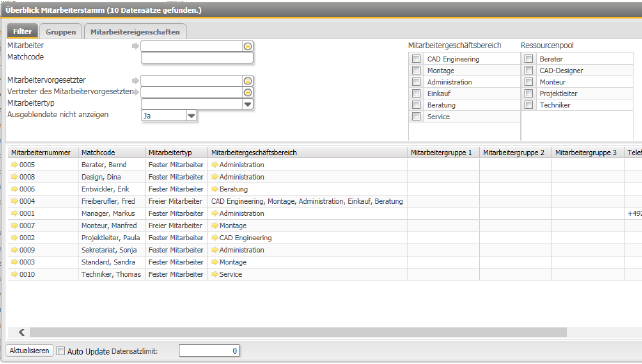Sort by Mitarbeitergruppe 1 column header

443,152
